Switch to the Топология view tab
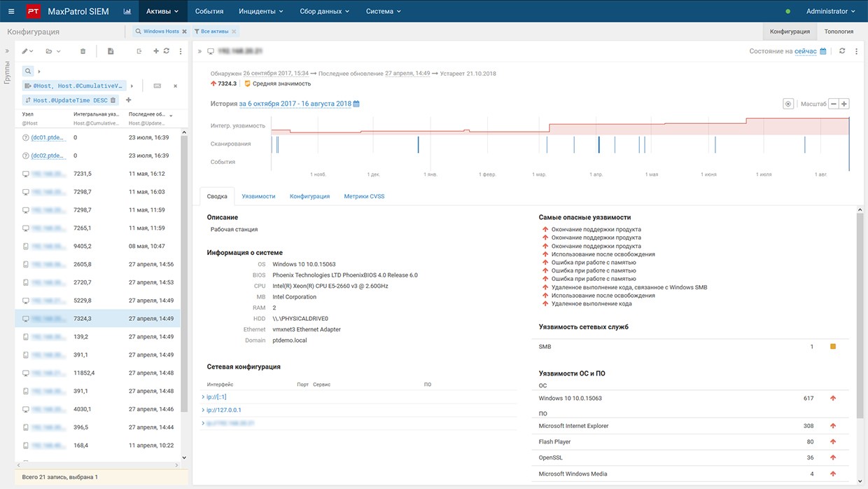The height and width of the screenshot is (489, 868). (839, 32)
